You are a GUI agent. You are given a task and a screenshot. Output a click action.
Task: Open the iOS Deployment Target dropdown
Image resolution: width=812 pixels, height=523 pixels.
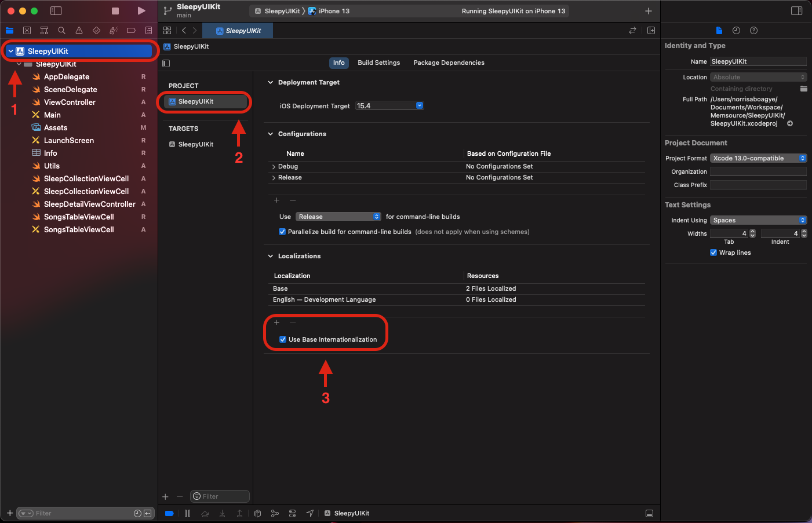419,105
